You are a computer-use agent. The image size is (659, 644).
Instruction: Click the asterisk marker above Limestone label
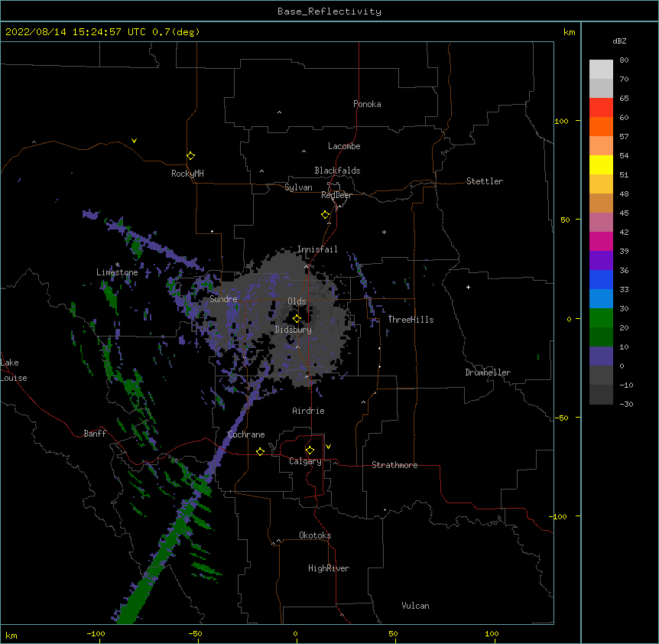[117, 265]
